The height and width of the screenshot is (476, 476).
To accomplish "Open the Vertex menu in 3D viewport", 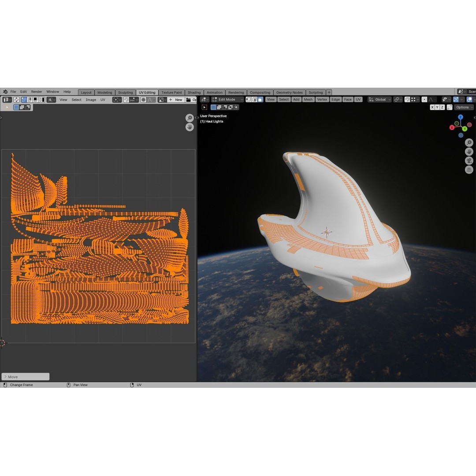I will point(322,100).
